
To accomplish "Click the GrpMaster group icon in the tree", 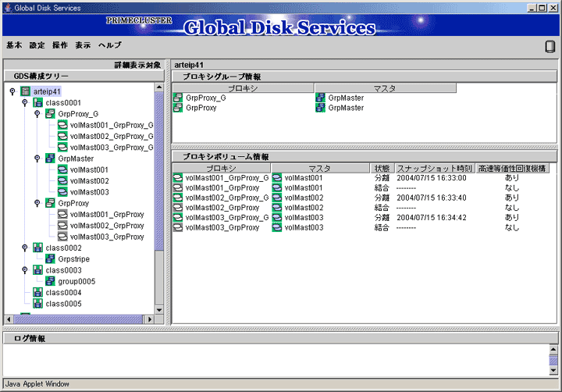I will pos(50,159).
